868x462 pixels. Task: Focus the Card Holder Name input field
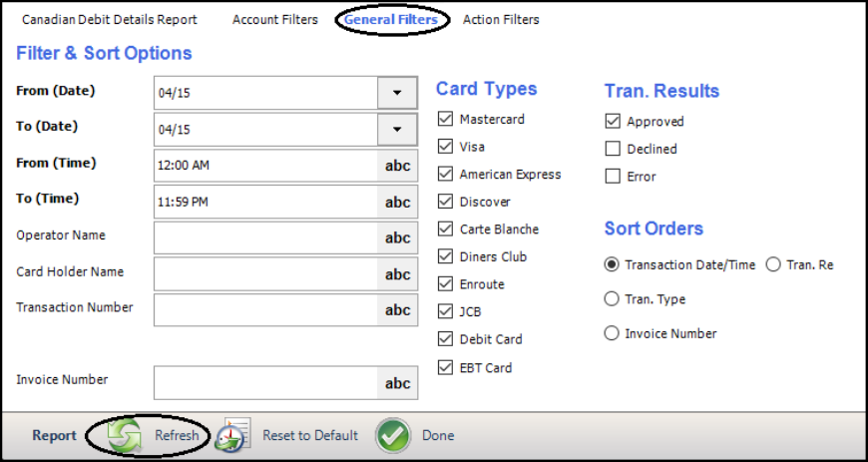coord(266,274)
